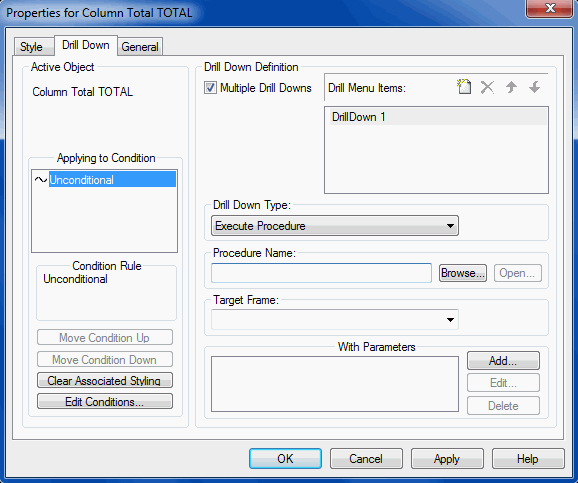Uncheck Multiple Drill Downs checkbox
This screenshot has width=578, height=483.
pos(210,88)
